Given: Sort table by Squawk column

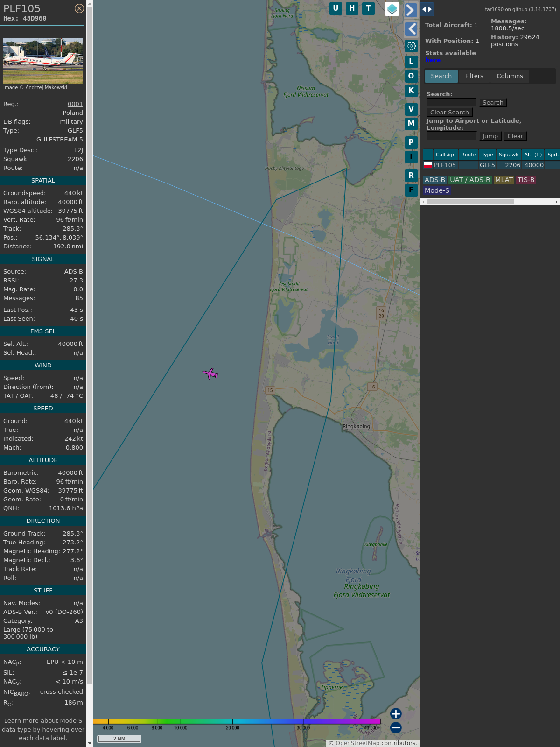Looking at the screenshot, I should 509,155.
